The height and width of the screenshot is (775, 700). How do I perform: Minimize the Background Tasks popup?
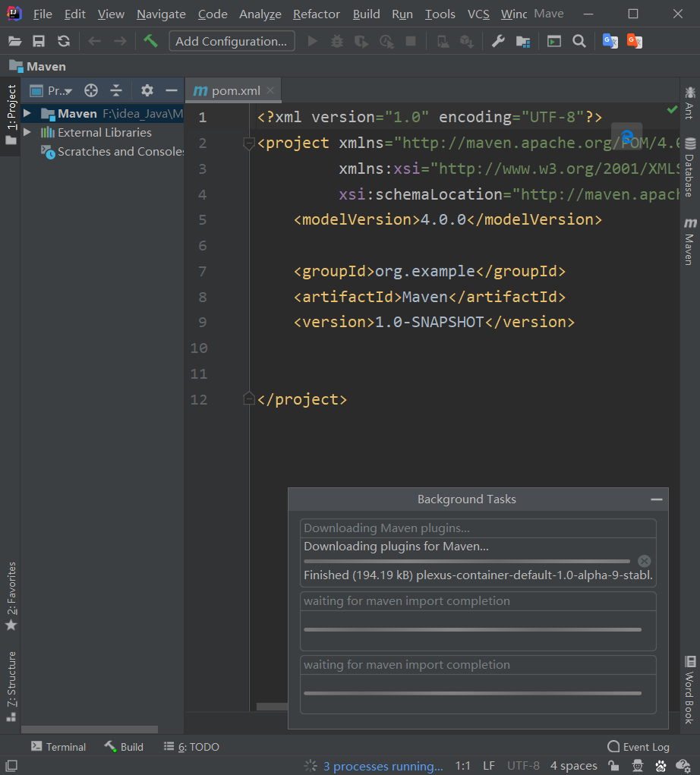[657, 499]
